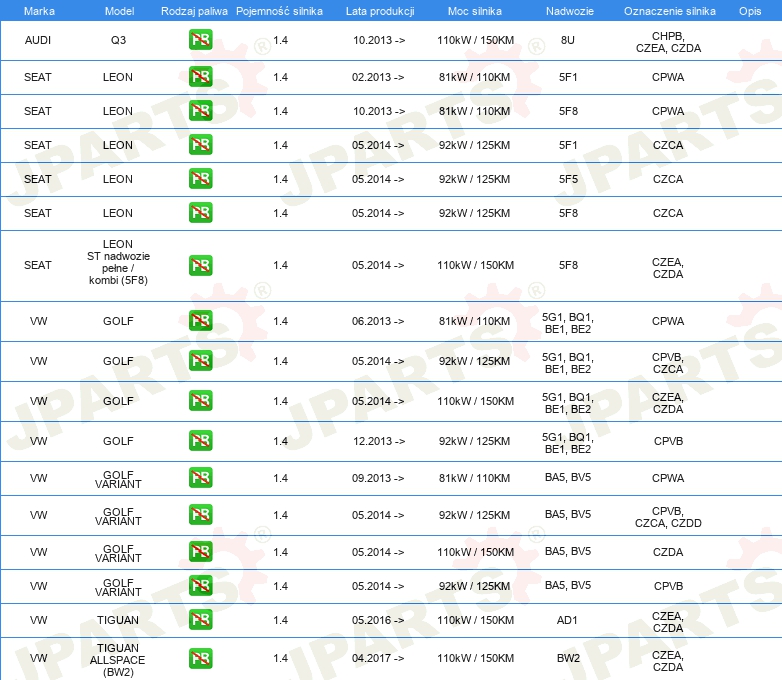Select the Q3 model cell
Viewport: 782px width, 680px height.
118,40
